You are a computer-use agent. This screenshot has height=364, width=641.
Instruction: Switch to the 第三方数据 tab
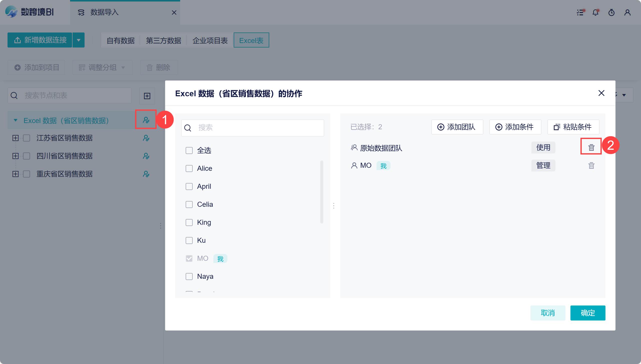point(163,40)
